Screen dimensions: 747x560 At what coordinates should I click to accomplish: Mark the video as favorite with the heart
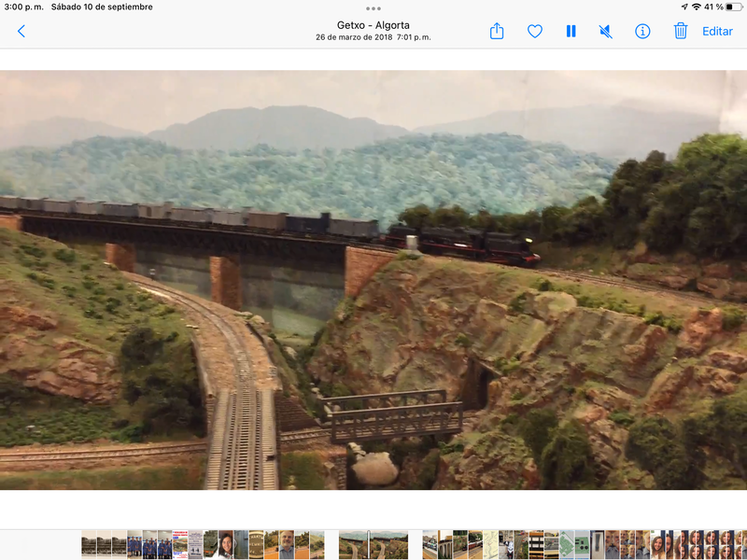(x=534, y=32)
